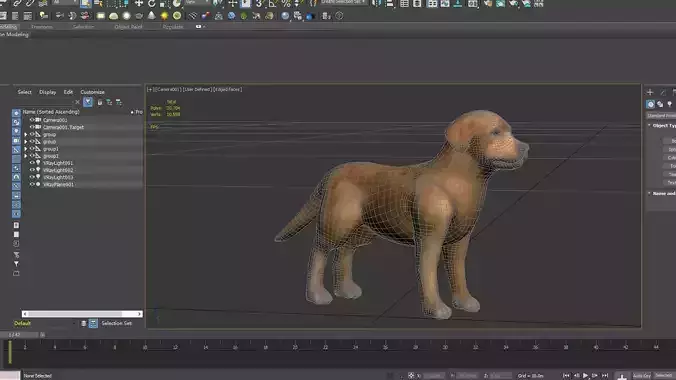The height and width of the screenshot is (380, 676).
Task: Click the Mirror tool icon
Action: coord(377,3)
